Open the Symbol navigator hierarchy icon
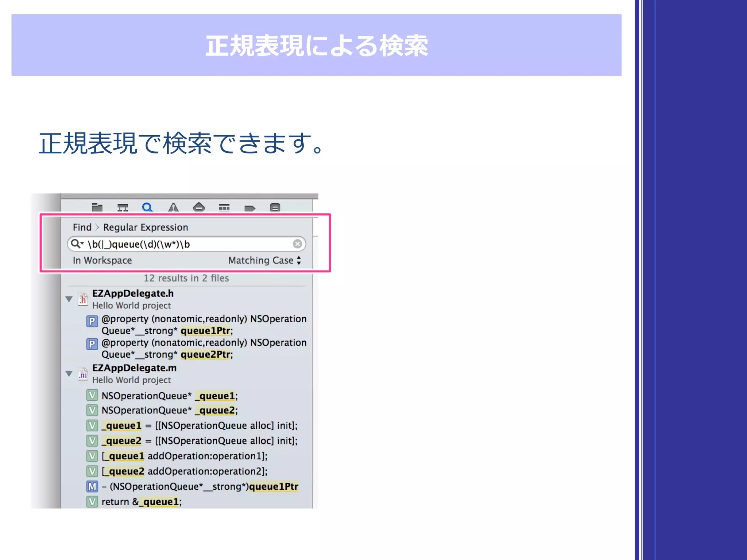This screenshot has width=747, height=560. [x=123, y=208]
